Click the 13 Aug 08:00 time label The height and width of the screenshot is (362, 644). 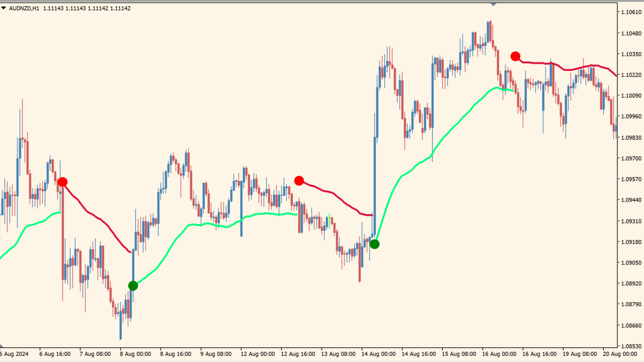click(338, 354)
